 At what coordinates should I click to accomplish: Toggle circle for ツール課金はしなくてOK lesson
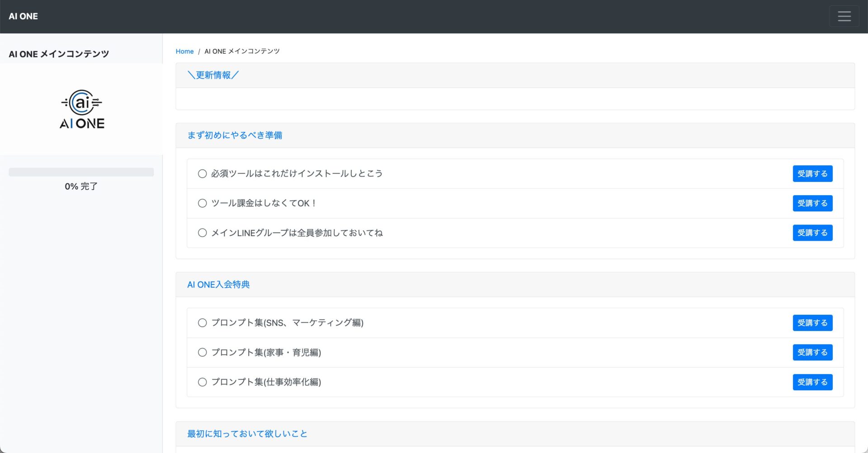click(202, 203)
